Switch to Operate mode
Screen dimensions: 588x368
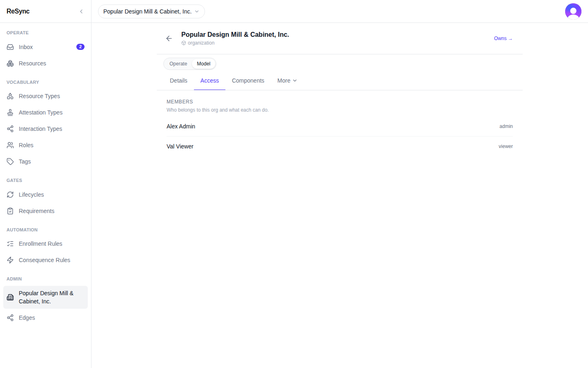click(178, 64)
